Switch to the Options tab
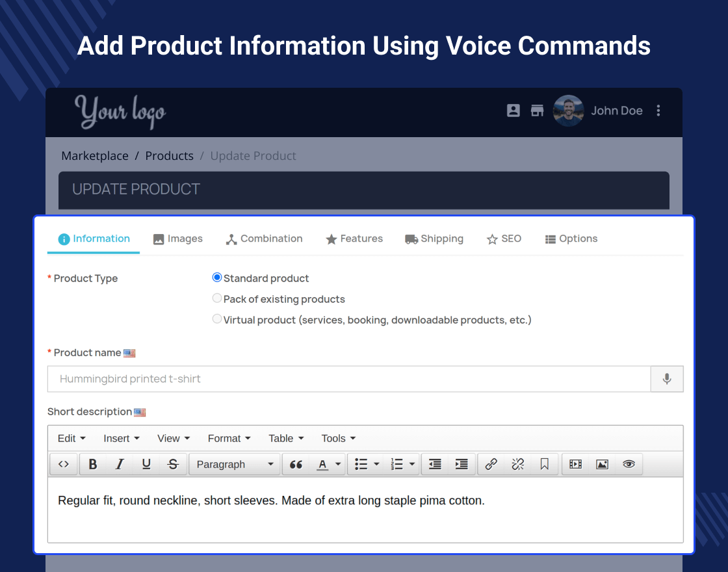The image size is (728, 572). pos(571,239)
